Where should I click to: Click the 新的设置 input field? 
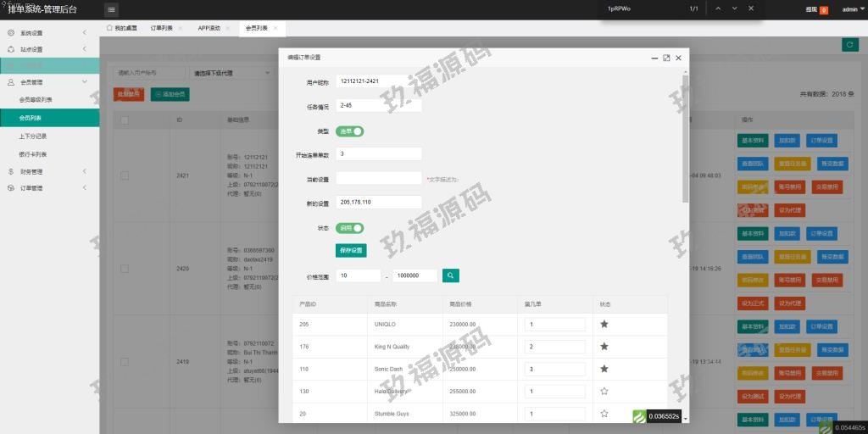click(379, 202)
